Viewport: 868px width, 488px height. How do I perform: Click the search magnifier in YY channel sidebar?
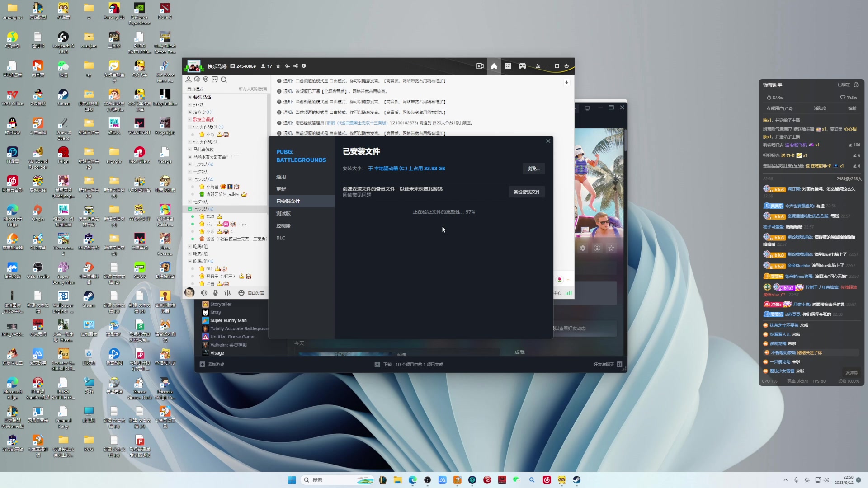pos(224,80)
